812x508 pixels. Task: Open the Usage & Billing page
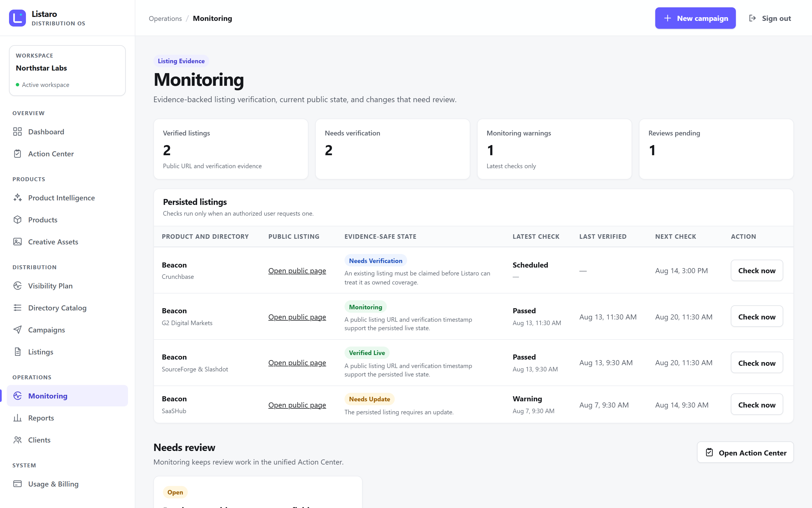pos(67,484)
